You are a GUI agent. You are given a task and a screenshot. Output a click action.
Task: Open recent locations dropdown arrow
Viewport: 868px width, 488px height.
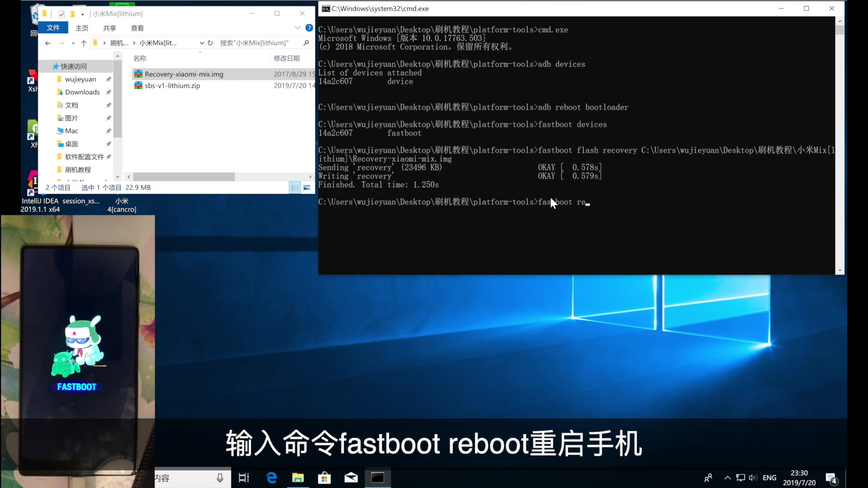73,43
